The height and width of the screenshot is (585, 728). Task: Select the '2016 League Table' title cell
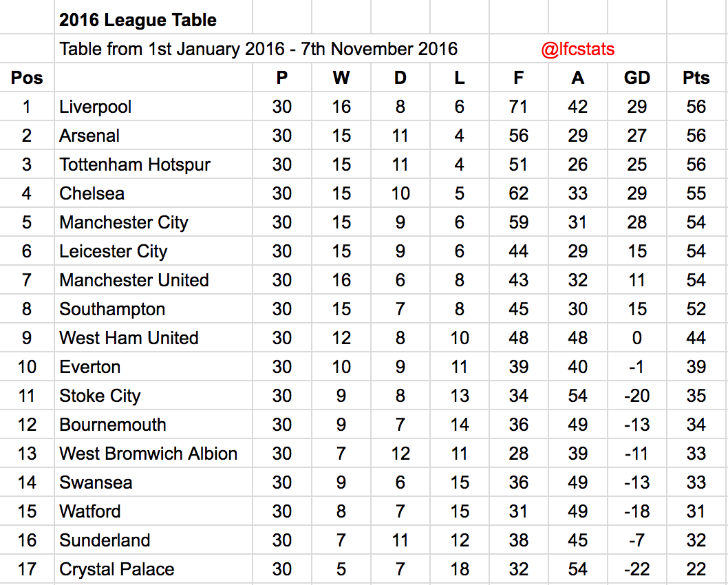coord(153,19)
